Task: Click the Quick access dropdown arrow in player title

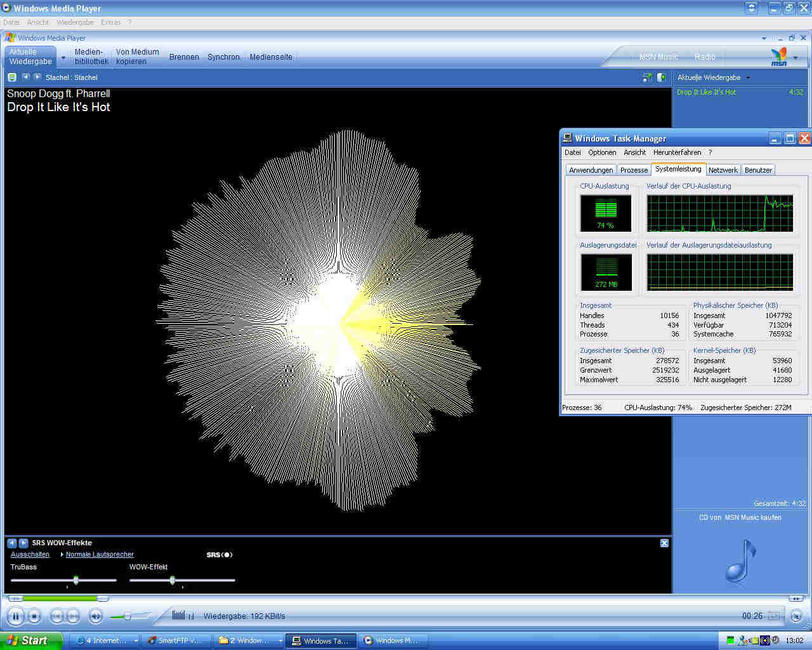Action: point(764,38)
